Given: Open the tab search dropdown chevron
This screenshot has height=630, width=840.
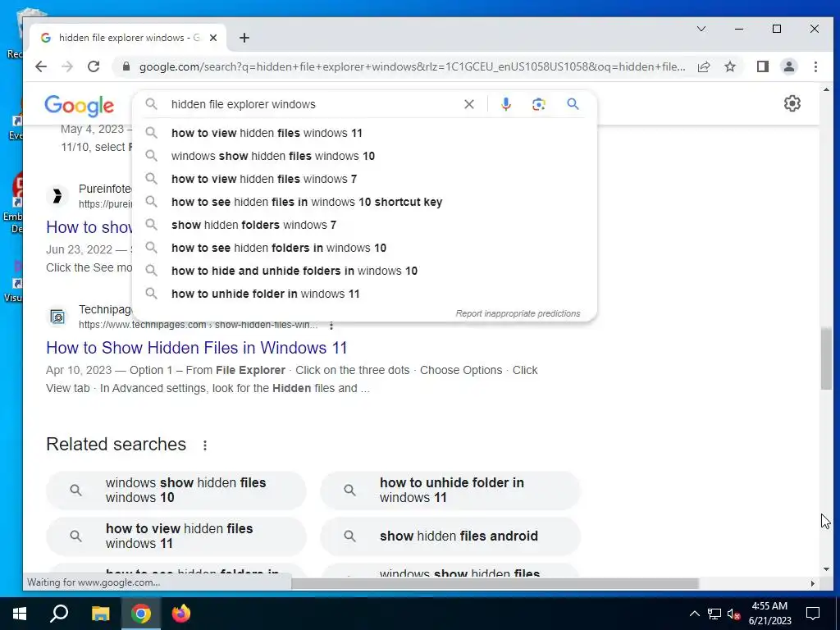Looking at the screenshot, I should click(701, 29).
